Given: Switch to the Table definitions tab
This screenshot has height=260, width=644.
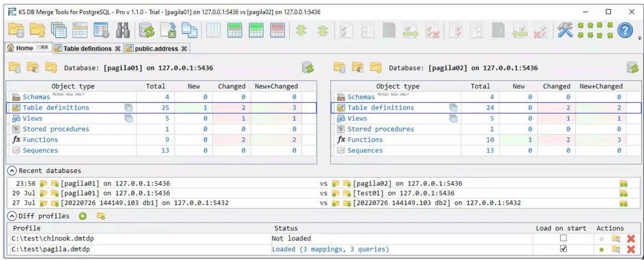Looking at the screenshot, I should [x=87, y=48].
